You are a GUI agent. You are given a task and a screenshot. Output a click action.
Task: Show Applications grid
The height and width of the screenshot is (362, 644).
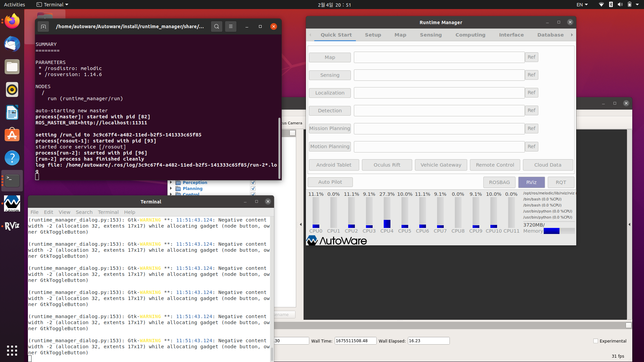click(12, 351)
